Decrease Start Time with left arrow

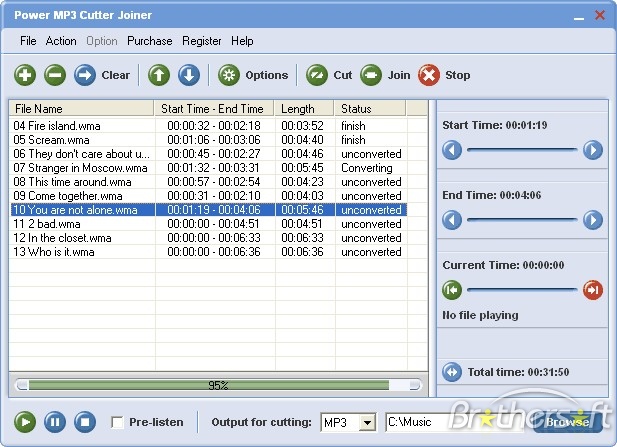point(452,150)
